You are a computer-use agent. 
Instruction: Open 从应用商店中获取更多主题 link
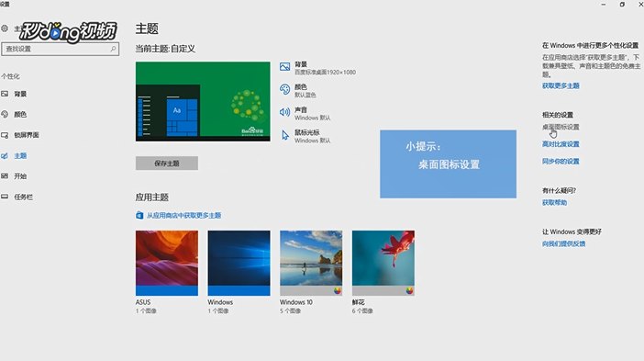point(184,216)
